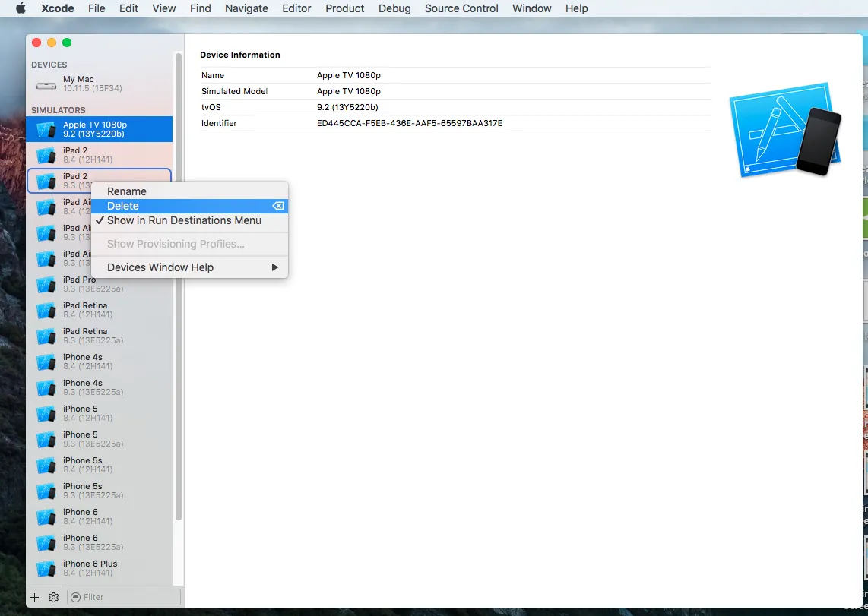Click the large Xcode simulator artwork icon
This screenshot has height=616, width=868.
click(785, 130)
